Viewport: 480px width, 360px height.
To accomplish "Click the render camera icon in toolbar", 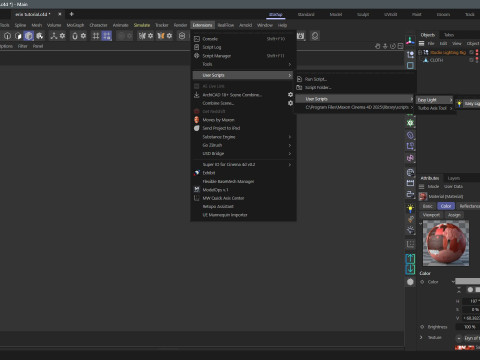I will pos(300,36).
